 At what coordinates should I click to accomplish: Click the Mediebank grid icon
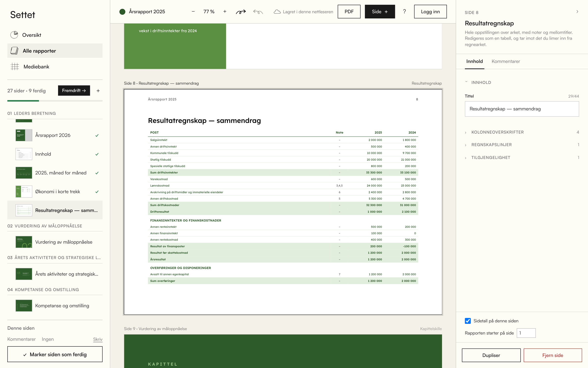click(x=15, y=66)
